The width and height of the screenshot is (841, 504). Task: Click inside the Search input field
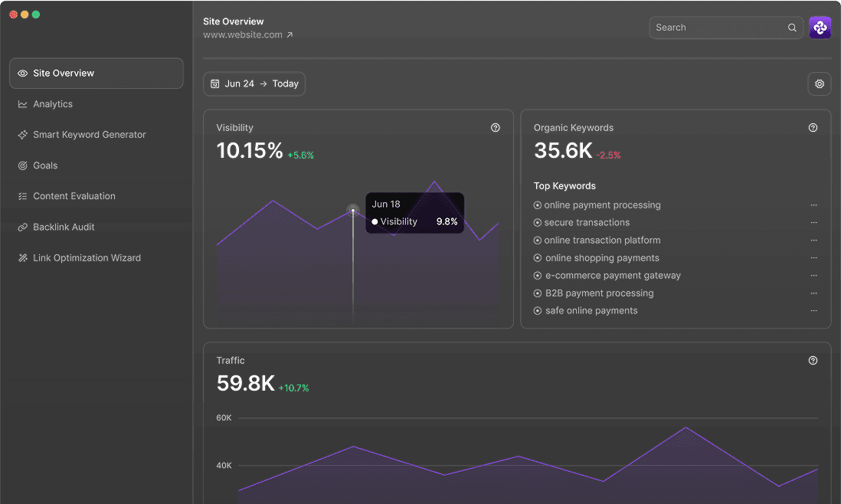[716, 28]
